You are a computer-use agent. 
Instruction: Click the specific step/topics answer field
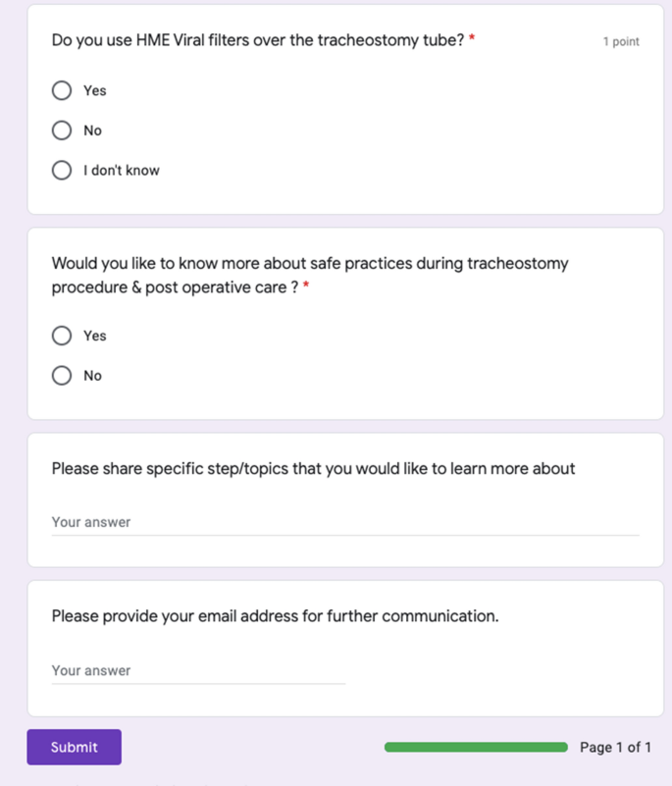pos(344,522)
